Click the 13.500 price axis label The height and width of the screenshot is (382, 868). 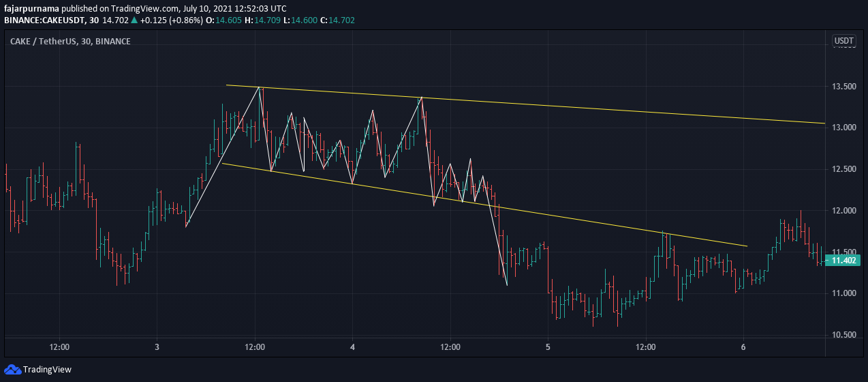click(x=844, y=87)
